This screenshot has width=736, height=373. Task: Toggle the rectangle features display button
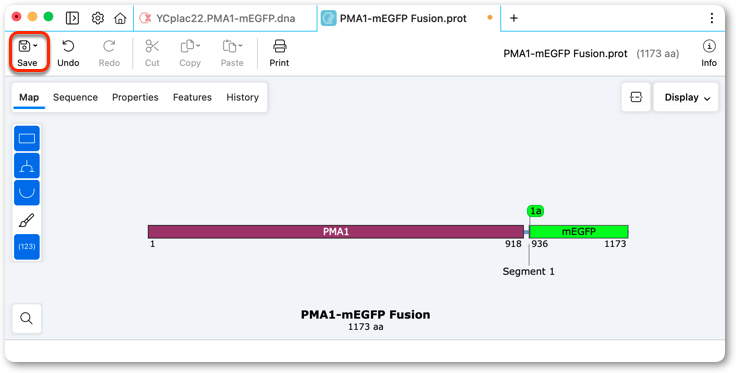point(27,138)
